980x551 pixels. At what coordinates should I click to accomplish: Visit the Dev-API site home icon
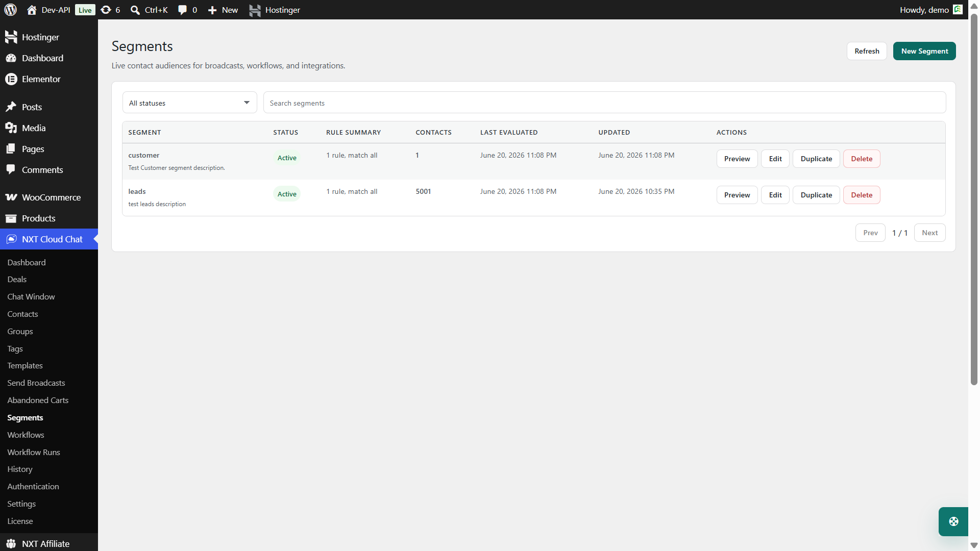(x=32, y=10)
